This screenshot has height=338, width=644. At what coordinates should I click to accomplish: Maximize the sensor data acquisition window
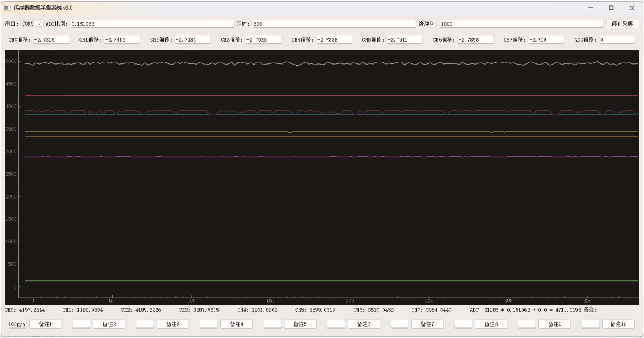coord(611,8)
